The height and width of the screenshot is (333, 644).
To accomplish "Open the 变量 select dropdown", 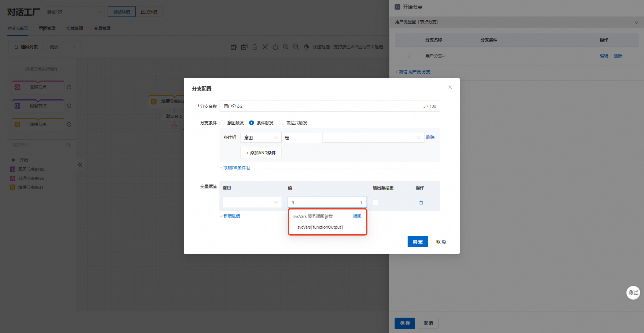I will click(252, 202).
